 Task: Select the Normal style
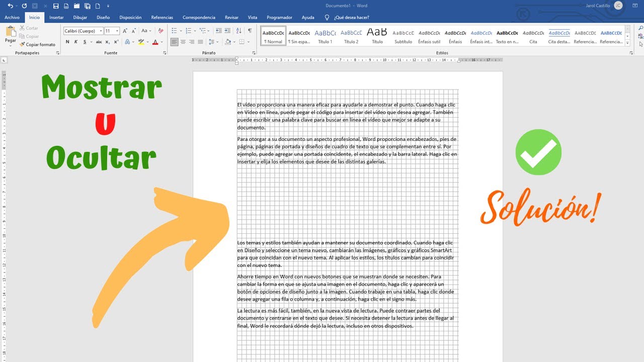click(273, 36)
